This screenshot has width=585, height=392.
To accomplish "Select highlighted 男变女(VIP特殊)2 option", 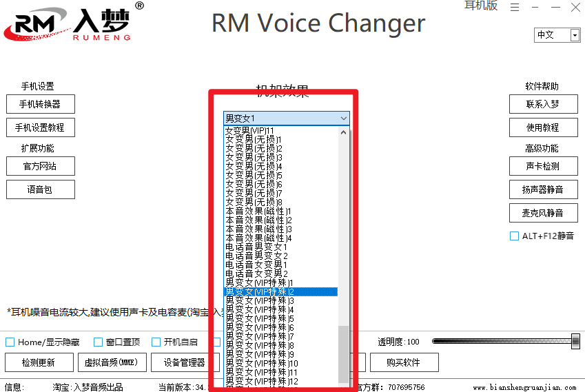I will point(281,291).
